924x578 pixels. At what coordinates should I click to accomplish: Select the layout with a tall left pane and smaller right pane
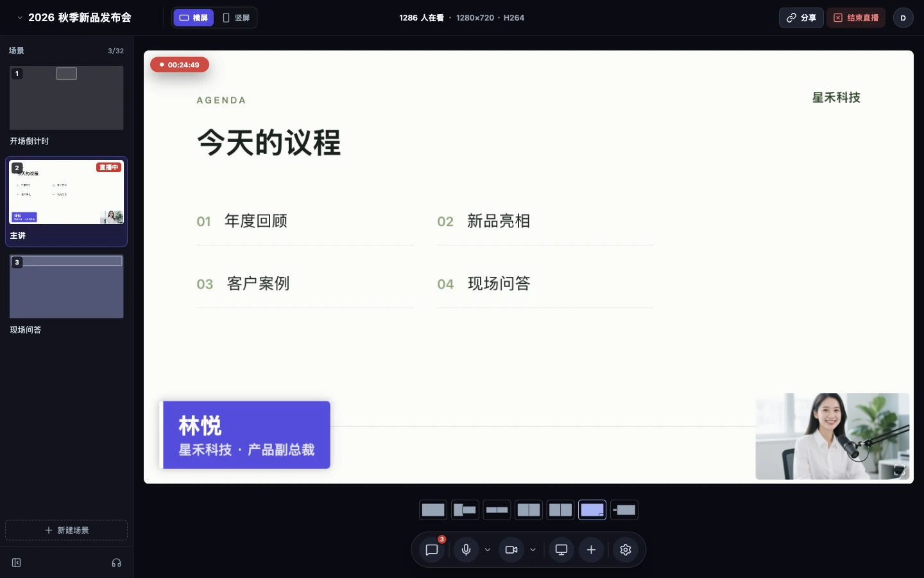465,510
